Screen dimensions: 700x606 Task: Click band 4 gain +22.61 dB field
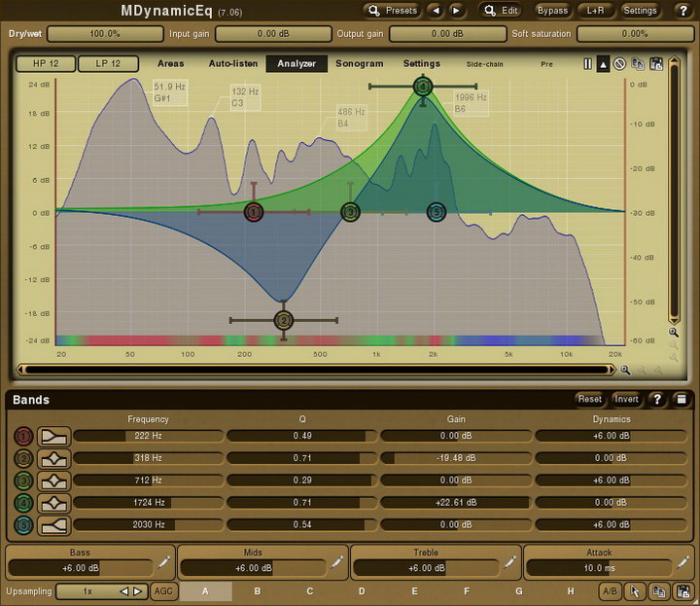[x=455, y=503]
